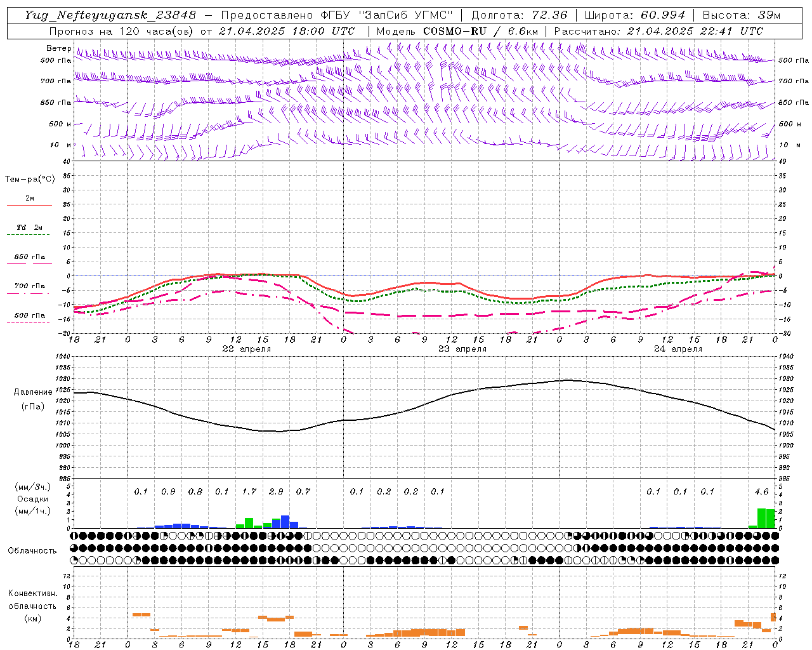Viewport: 812px width, 650px height.
Task: Click the tallest blue precipitation bar below 2.9
Action: (285, 522)
